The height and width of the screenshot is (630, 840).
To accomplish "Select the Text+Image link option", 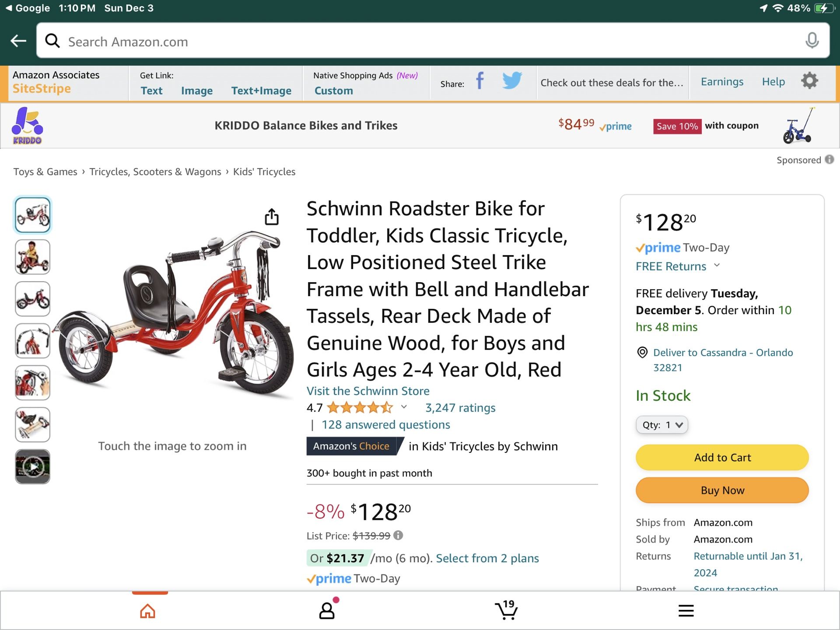I will point(261,91).
